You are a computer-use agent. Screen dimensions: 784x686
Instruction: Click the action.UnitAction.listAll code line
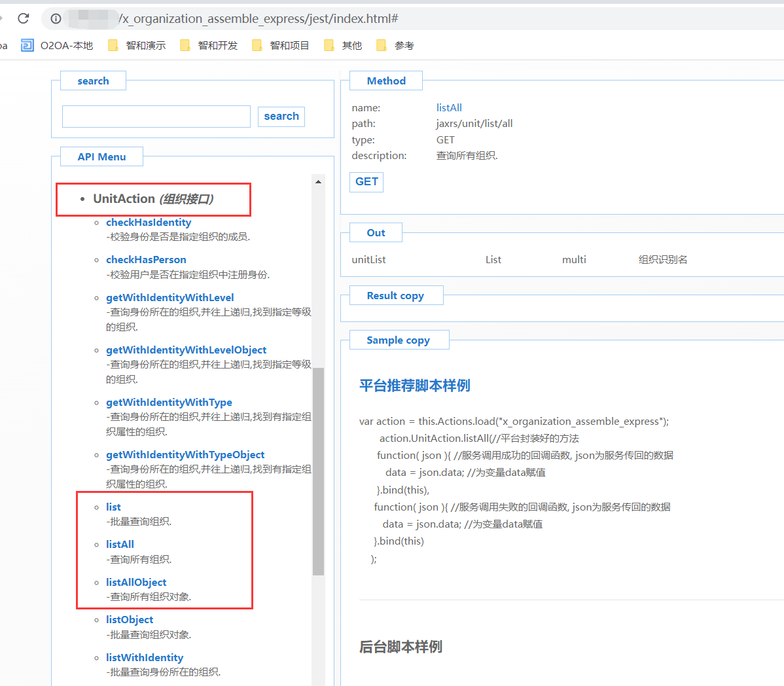pyautogui.click(x=479, y=439)
